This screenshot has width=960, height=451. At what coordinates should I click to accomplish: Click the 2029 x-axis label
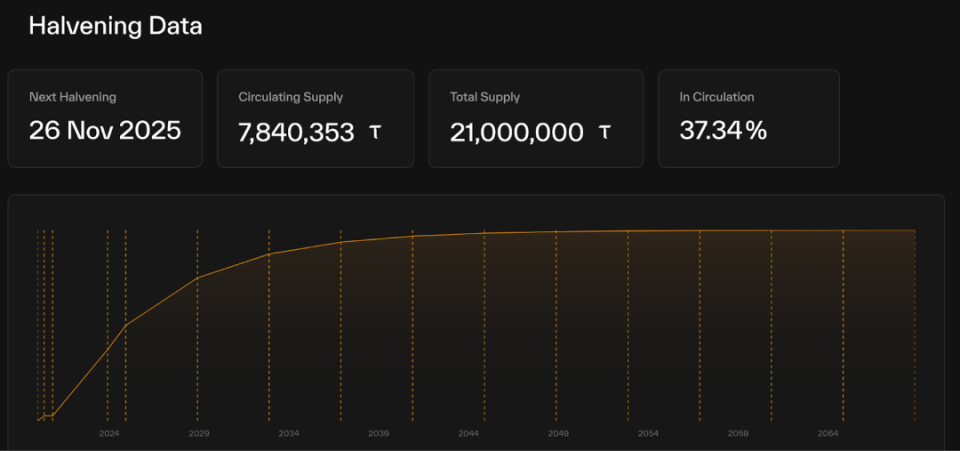pyautogui.click(x=199, y=433)
